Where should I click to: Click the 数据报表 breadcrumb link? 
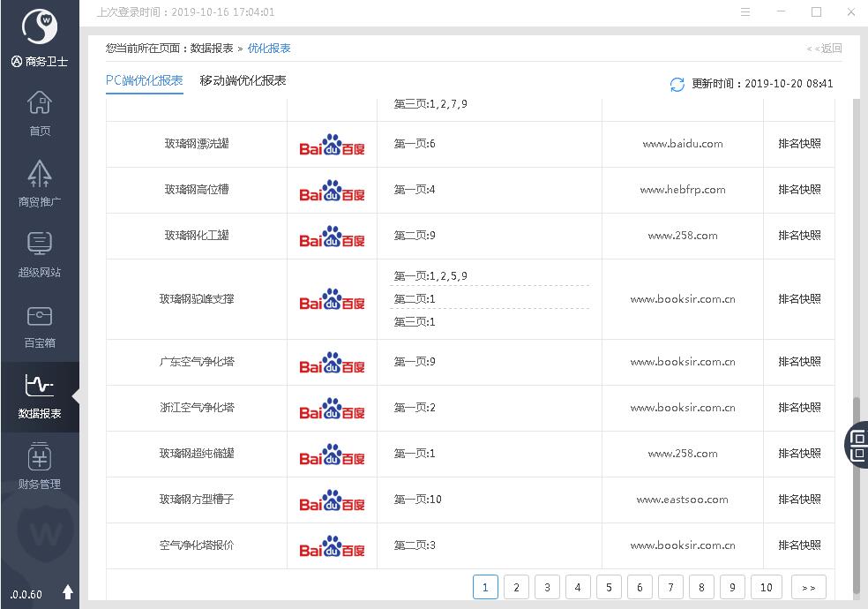coord(212,49)
